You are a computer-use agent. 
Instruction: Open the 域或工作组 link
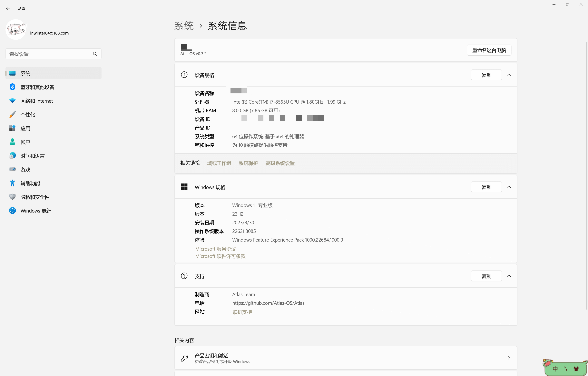[219, 163]
